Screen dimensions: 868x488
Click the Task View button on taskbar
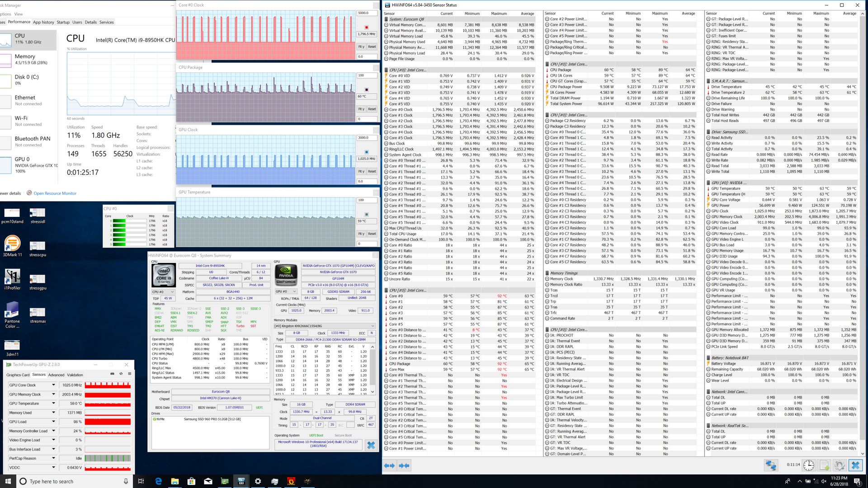tap(141, 481)
